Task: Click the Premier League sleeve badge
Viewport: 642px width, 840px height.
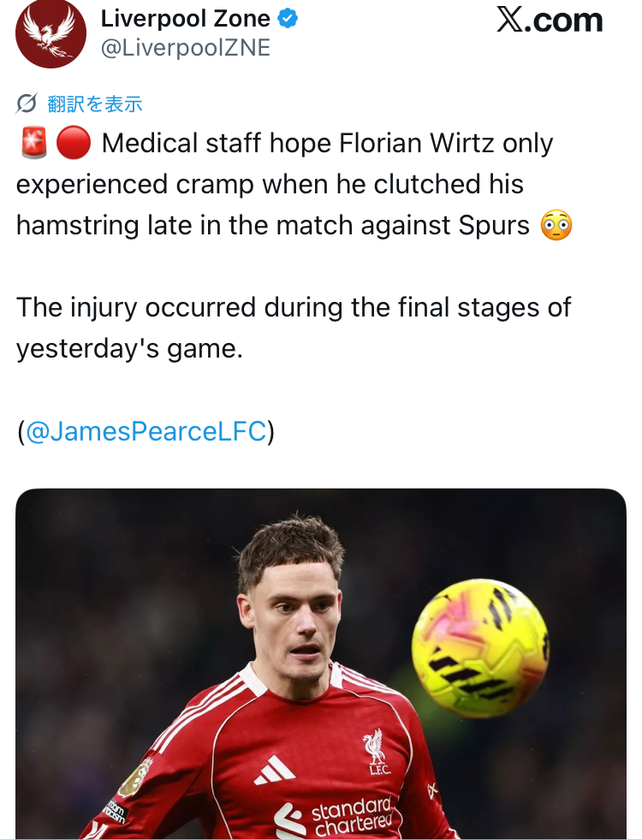Action: (134, 779)
